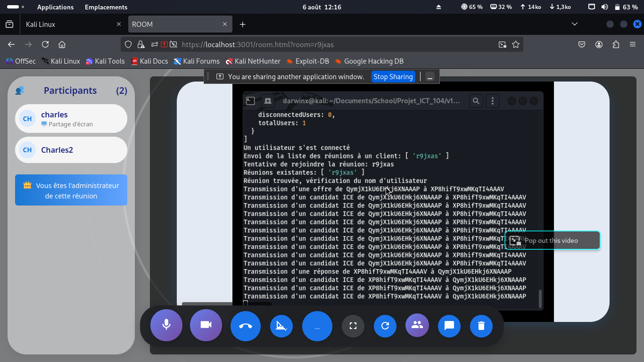Click the scrollbar in the shared terminal
644x362 pixels.
pos(540,298)
